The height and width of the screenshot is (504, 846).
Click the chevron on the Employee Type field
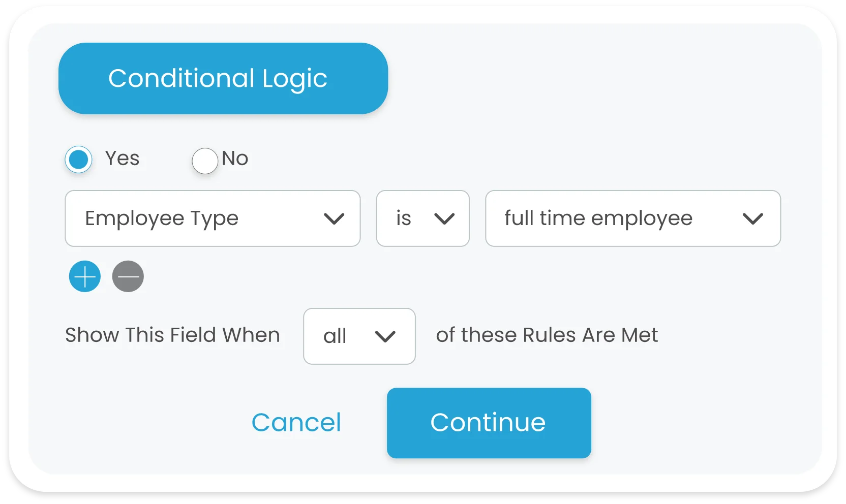[334, 218]
